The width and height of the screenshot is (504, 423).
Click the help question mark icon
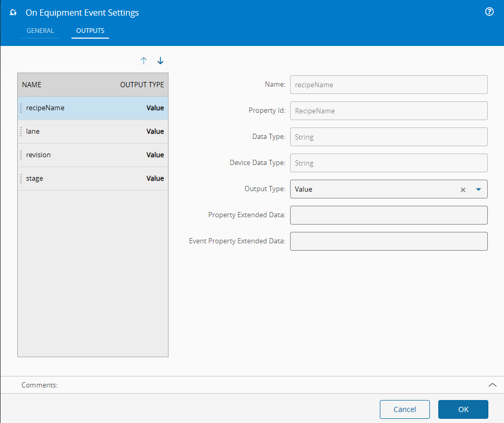[489, 12]
